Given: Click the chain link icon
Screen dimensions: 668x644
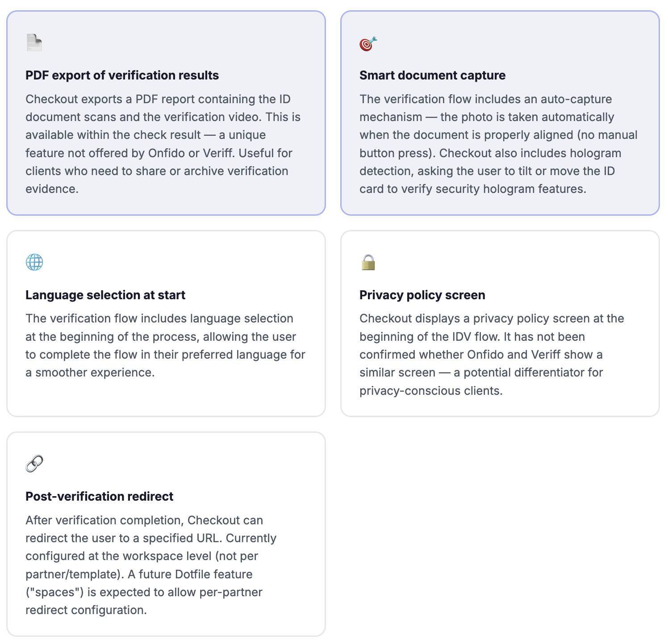Looking at the screenshot, I should tap(34, 464).
